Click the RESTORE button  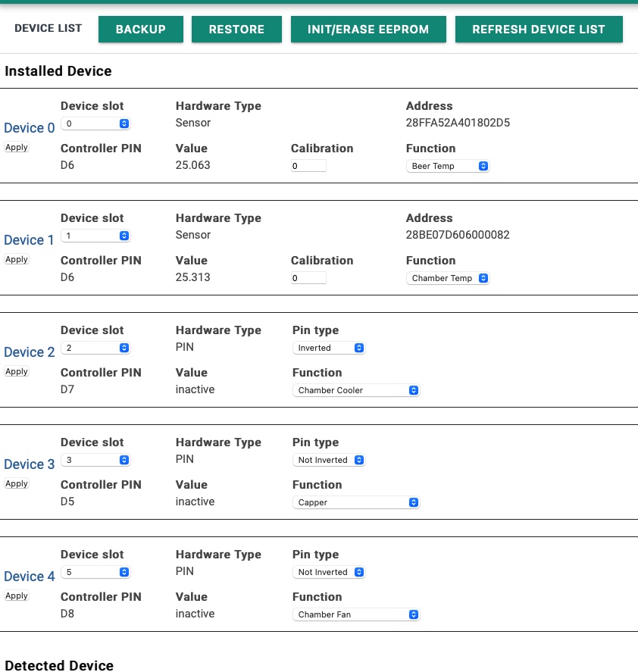236,29
